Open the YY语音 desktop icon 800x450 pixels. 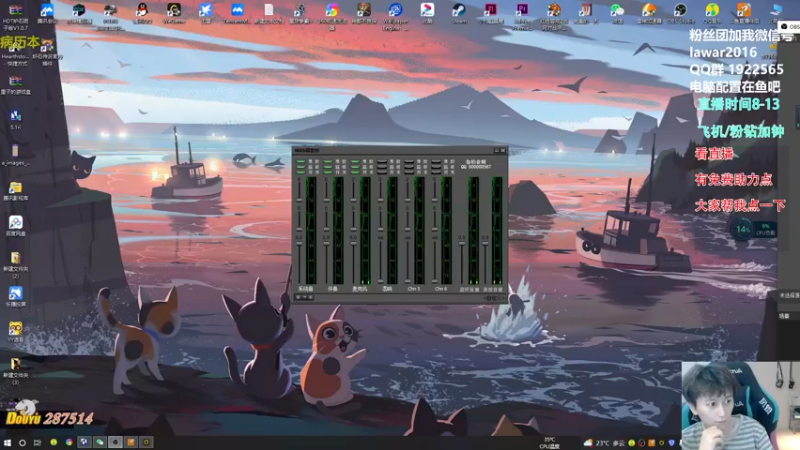coord(15,329)
